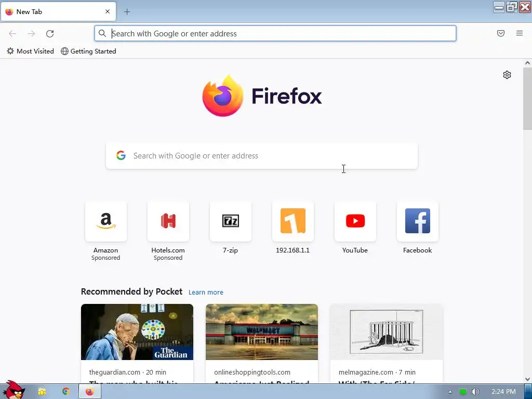This screenshot has width=532, height=399.
Task: Open the volume speaker tray icon
Action: tap(475, 392)
